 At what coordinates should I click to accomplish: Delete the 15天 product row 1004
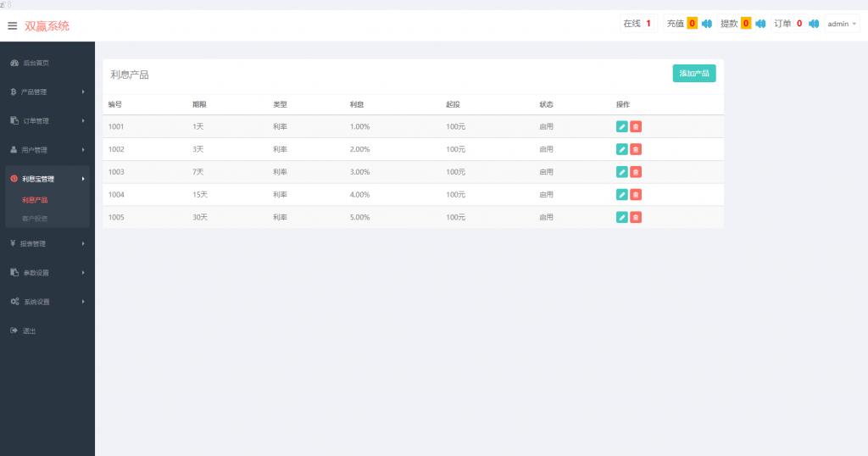coord(636,194)
